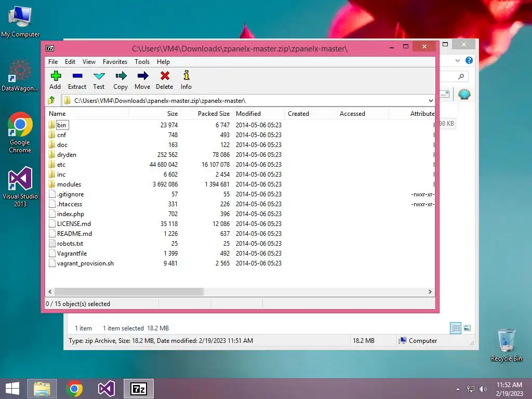Open My Computer desktop icon
Image resolution: width=532 pixels, height=399 pixels.
tap(20, 21)
